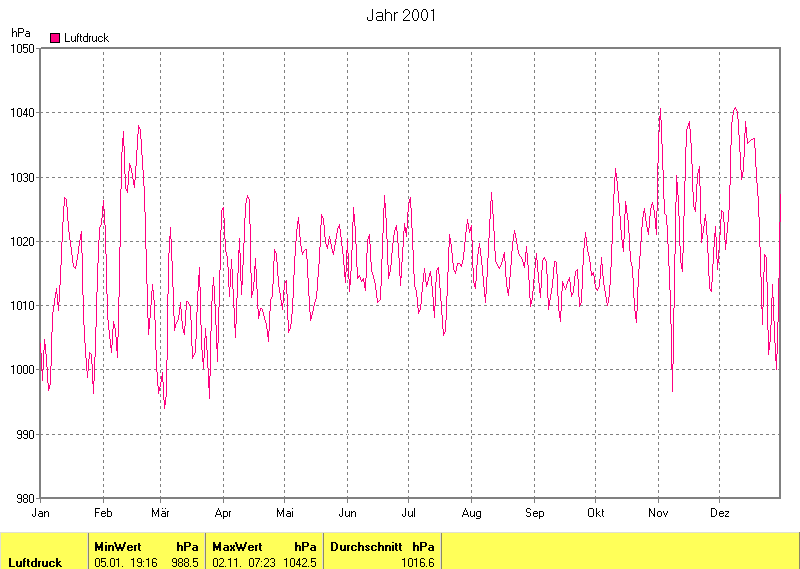Click the MinWert column header

[118, 547]
